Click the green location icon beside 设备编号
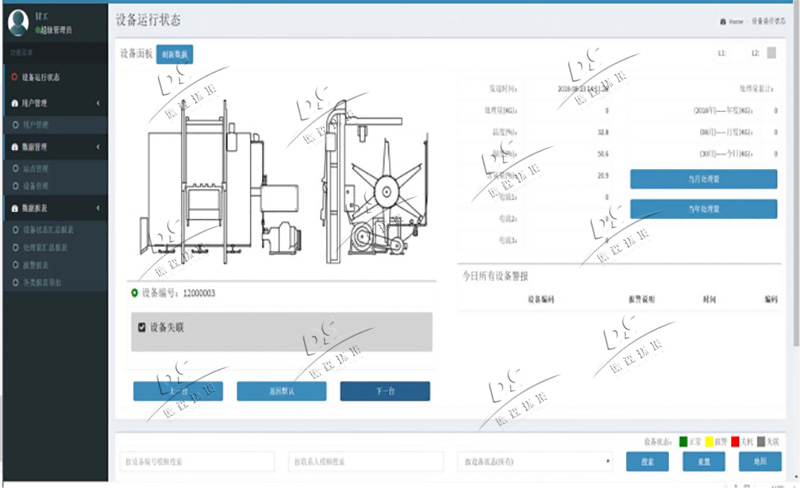The width and height of the screenshot is (800, 488). tap(135, 293)
